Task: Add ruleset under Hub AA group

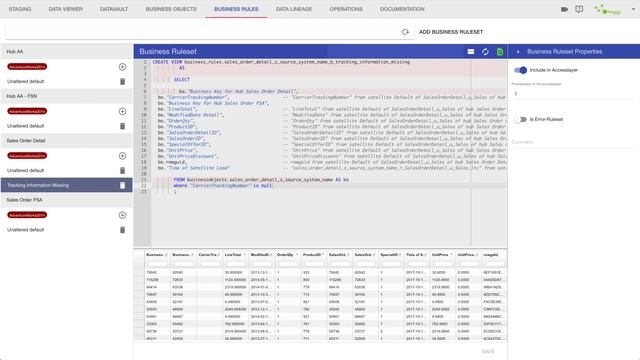Action: click(122, 67)
